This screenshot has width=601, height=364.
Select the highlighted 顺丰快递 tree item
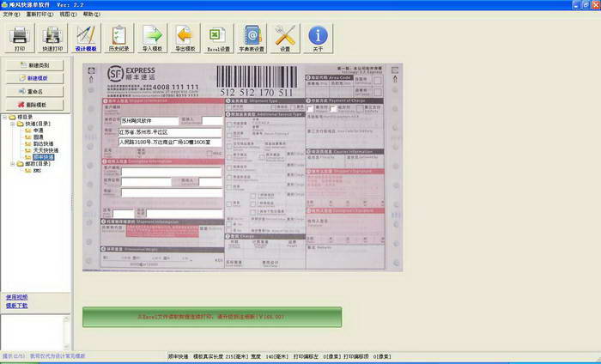click(43, 157)
